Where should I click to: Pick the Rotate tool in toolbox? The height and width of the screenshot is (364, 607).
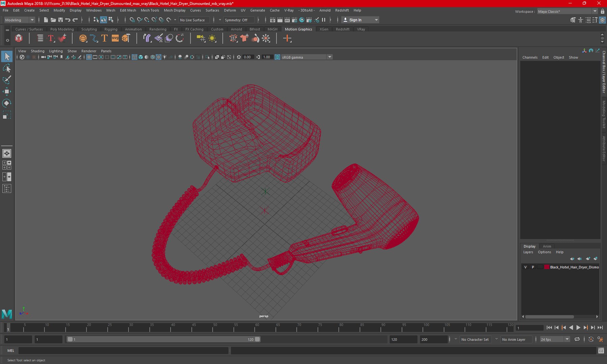point(7,103)
